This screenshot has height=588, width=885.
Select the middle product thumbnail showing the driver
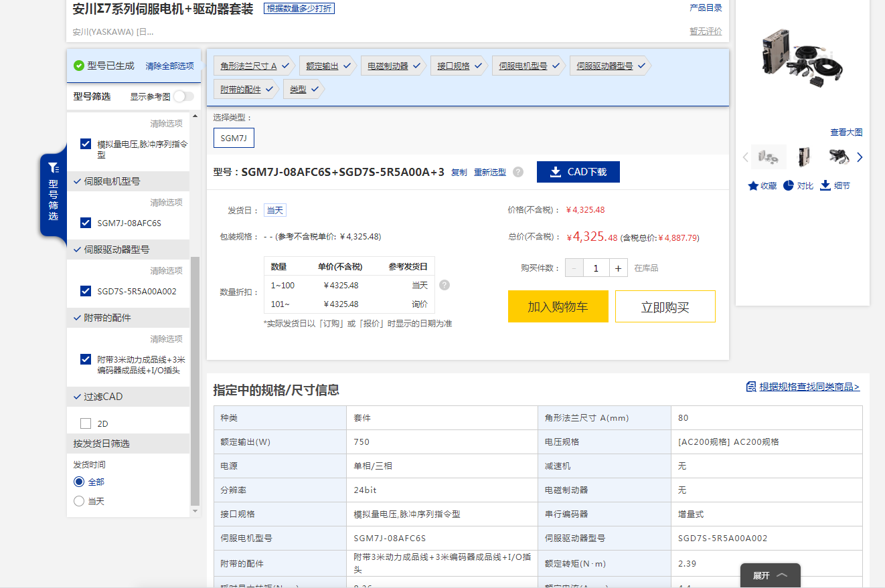coord(803,157)
